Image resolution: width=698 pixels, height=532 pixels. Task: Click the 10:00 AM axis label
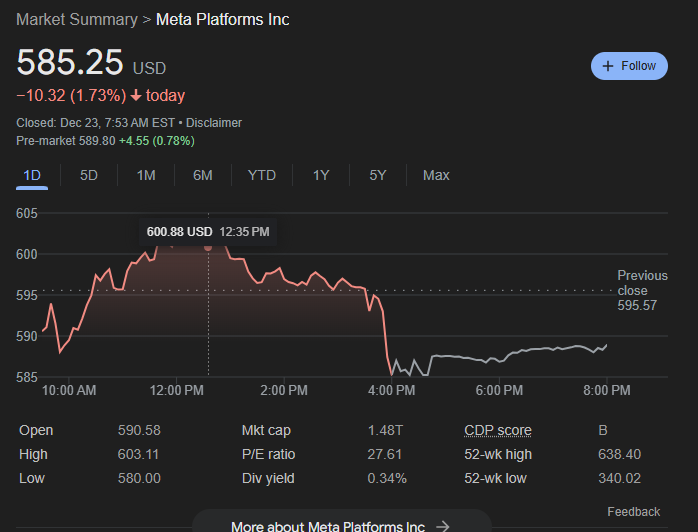[x=69, y=390]
